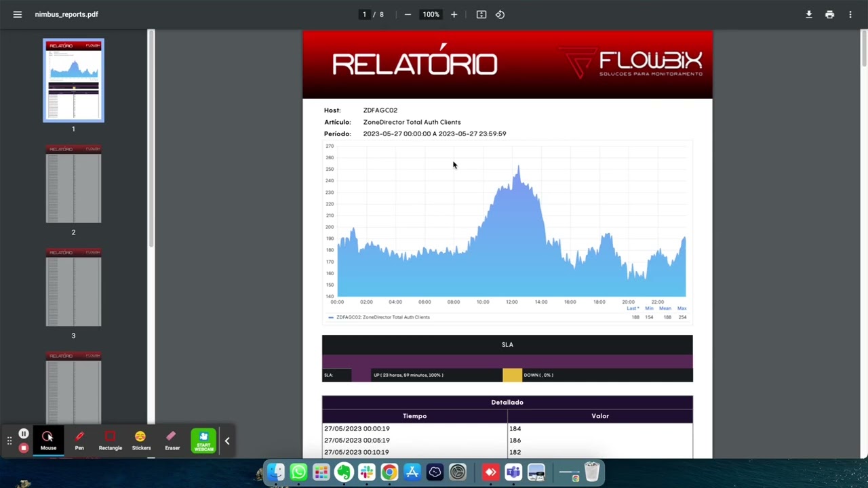Select the Pen annotation tool
This screenshot has width=868, height=488.
[79, 441]
